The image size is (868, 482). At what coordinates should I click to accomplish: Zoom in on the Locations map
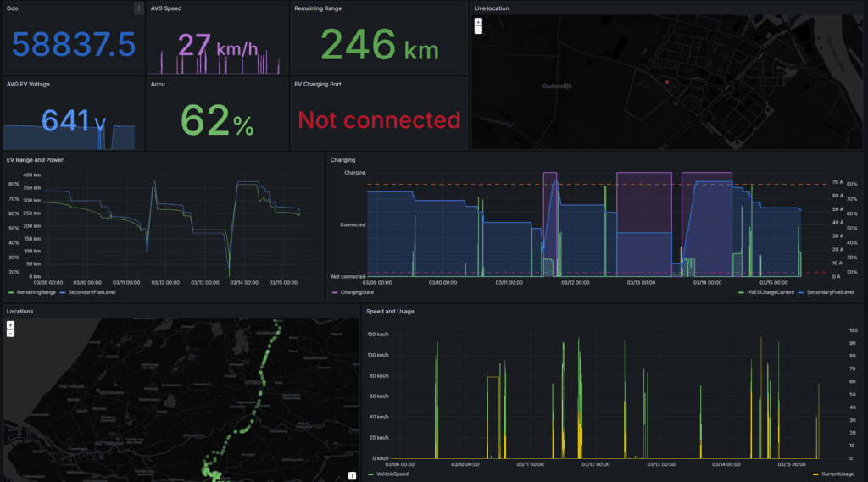click(x=10, y=324)
